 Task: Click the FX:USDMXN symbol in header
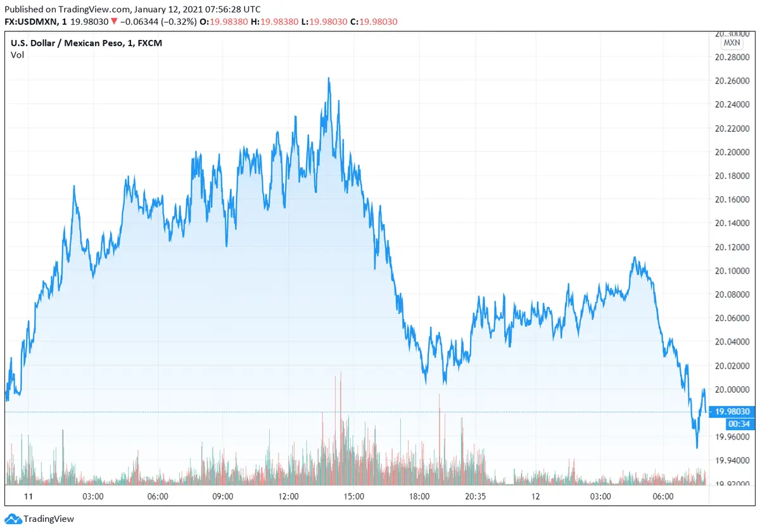point(32,22)
